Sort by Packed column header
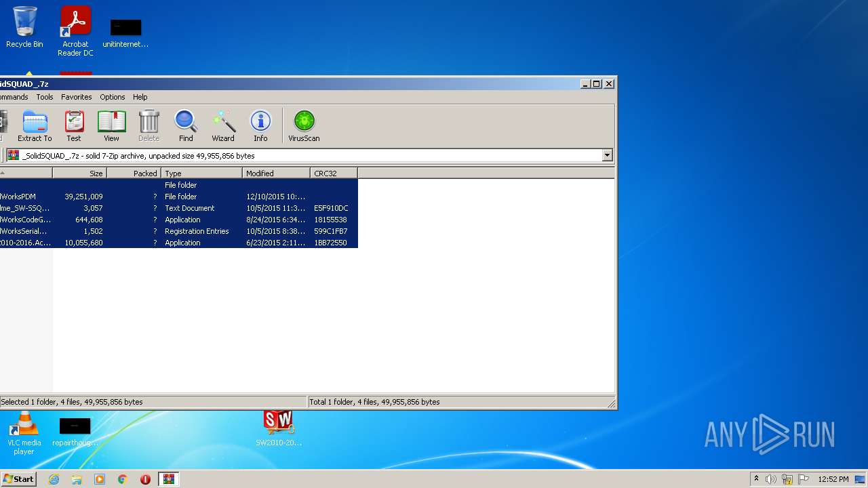This screenshot has width=868, height=488. (134, 174)
